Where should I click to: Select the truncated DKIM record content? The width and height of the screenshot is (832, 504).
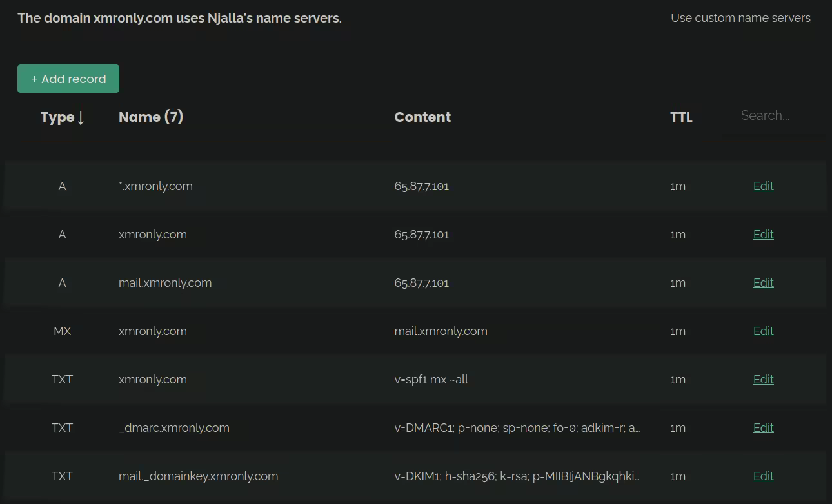[x=517, y=476]
